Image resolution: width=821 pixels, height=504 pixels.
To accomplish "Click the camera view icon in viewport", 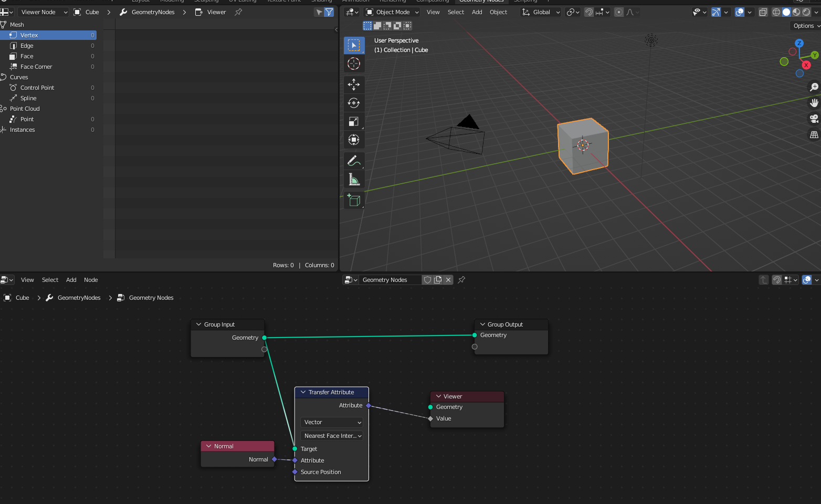I will tap(814, 119).
